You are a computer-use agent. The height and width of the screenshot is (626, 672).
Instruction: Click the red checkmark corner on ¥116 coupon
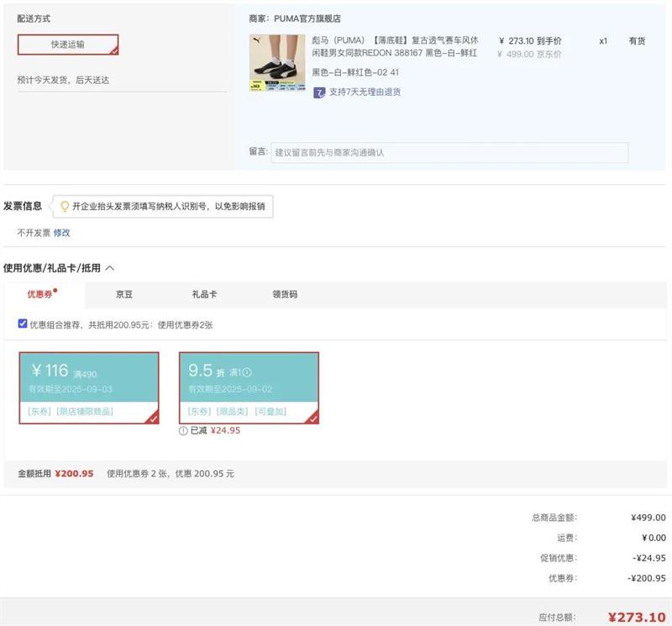152,418
